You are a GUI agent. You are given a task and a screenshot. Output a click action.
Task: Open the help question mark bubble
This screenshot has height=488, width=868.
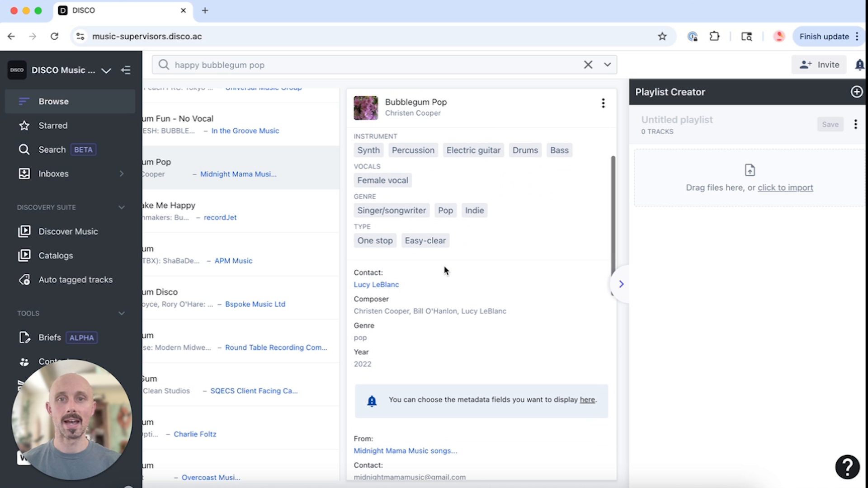coord(847,467)
